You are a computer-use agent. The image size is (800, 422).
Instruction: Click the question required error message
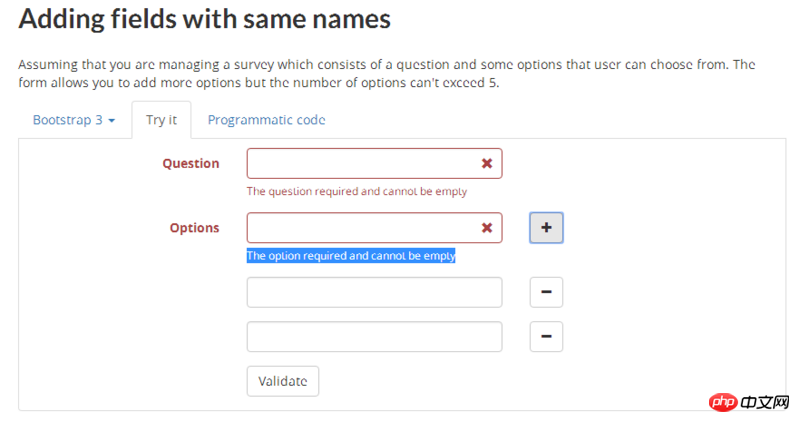356,191
